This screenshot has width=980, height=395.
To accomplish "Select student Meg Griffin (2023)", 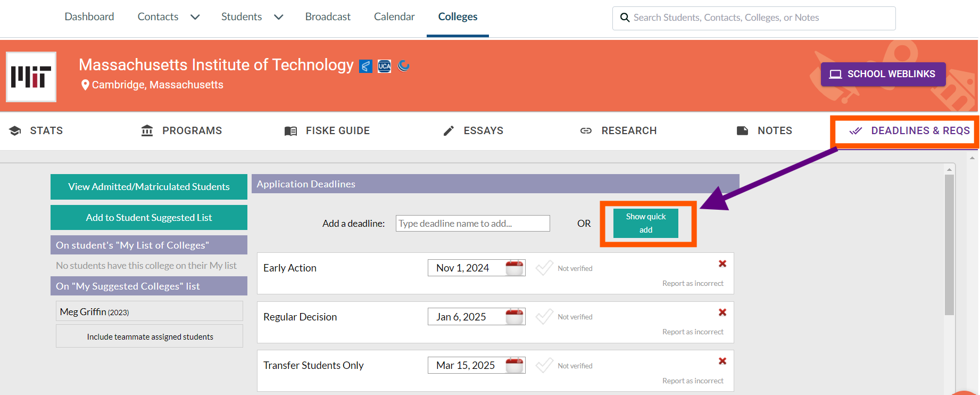I will click(150, 311).
